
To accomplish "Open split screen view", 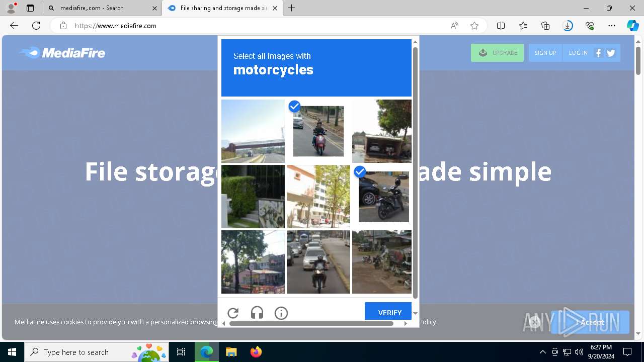I will click(501, 26).
